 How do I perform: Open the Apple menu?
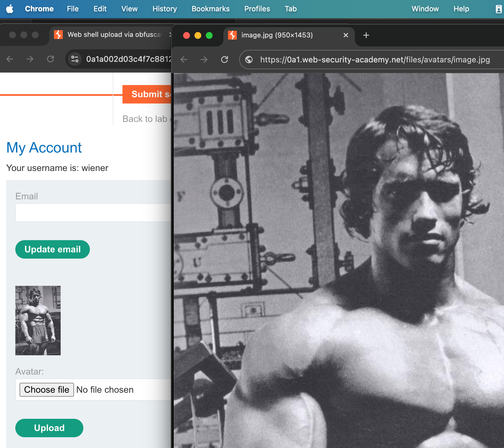point(10,9)
